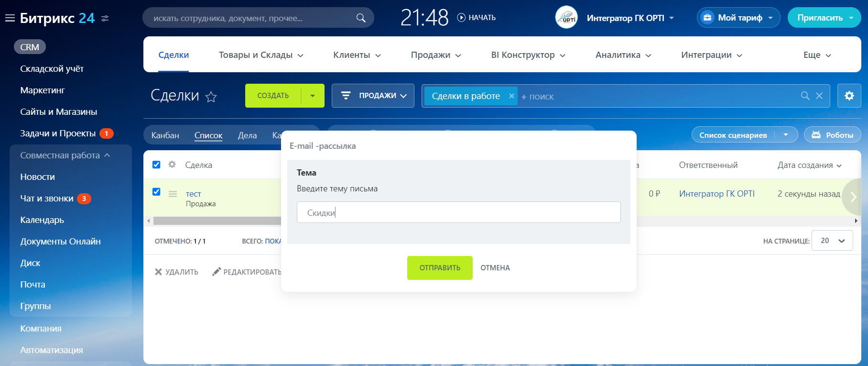Open unread badge on Чат и звонки
The height and width of the screenshot is (366, 868).
84,199
